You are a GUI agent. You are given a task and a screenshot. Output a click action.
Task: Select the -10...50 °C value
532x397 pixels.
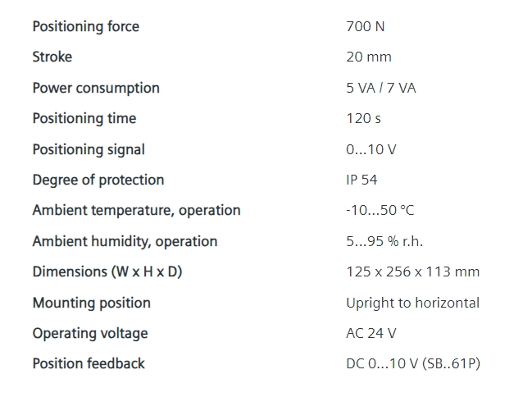pos(380,210)
